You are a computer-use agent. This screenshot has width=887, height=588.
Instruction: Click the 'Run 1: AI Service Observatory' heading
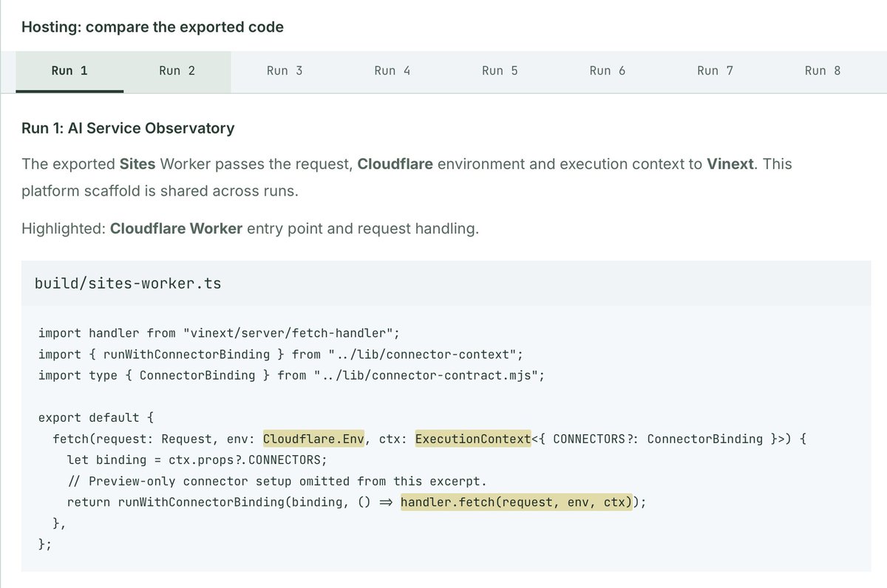[x=128, y=128]
